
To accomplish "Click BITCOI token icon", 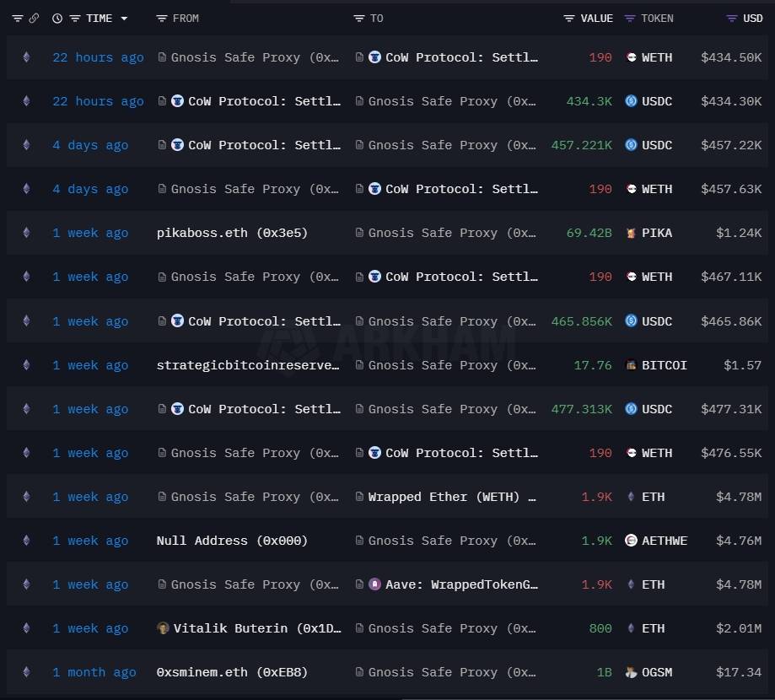I will pyautogui.click(x=631, y=365).
